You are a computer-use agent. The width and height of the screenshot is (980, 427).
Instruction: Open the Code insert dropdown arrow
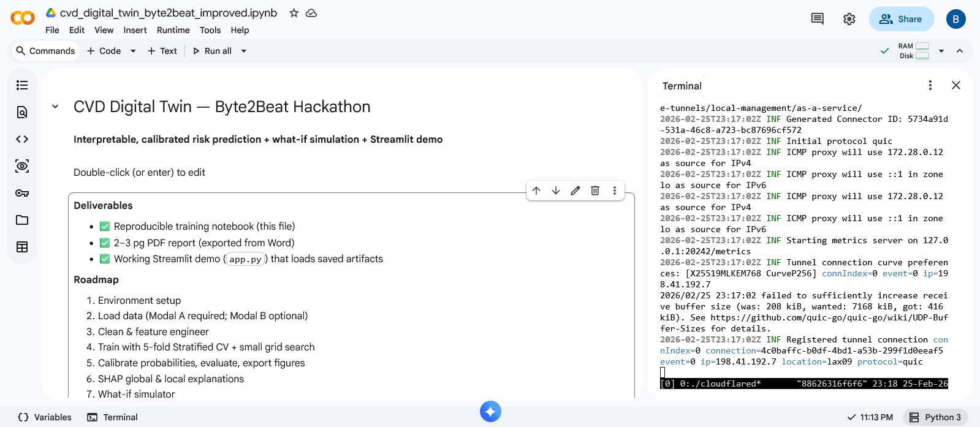click(x=133, y=51)
